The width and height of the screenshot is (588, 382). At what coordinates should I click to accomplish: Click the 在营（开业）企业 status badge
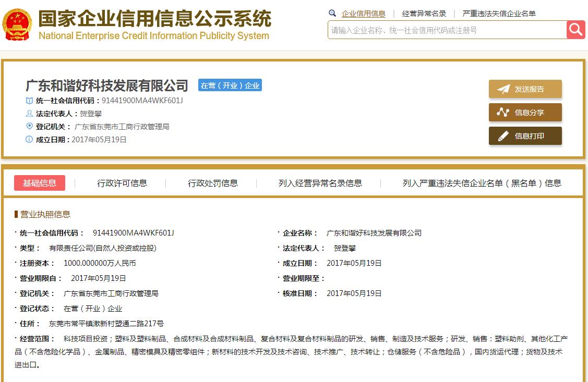230,85
